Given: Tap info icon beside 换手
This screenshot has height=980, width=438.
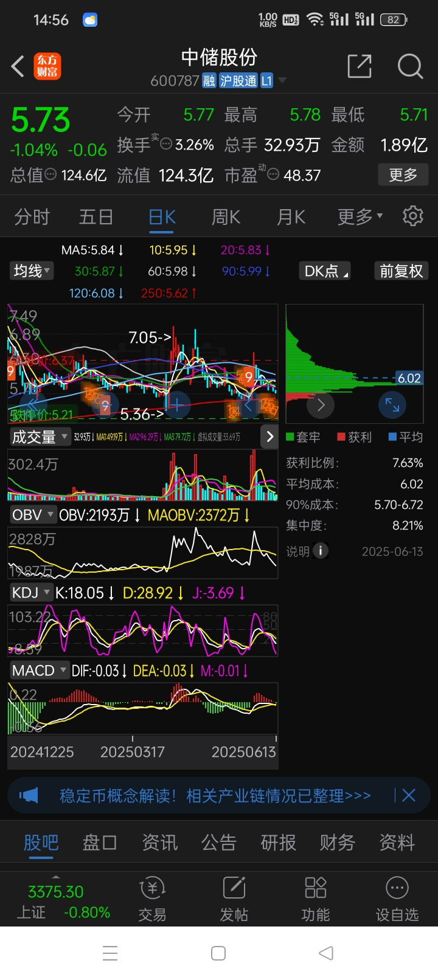Looking at the screenshot, I should [x=165, y=145].
